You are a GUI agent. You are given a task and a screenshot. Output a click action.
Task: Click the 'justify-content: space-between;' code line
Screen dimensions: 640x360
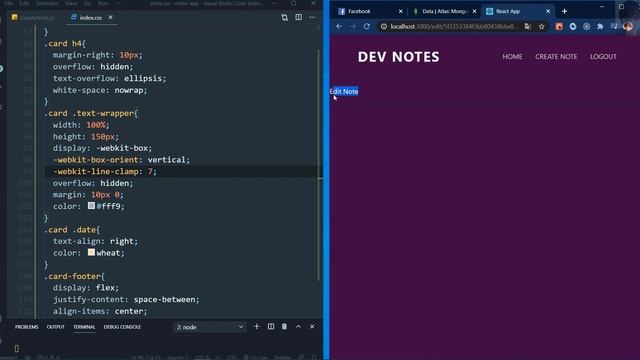126,300
